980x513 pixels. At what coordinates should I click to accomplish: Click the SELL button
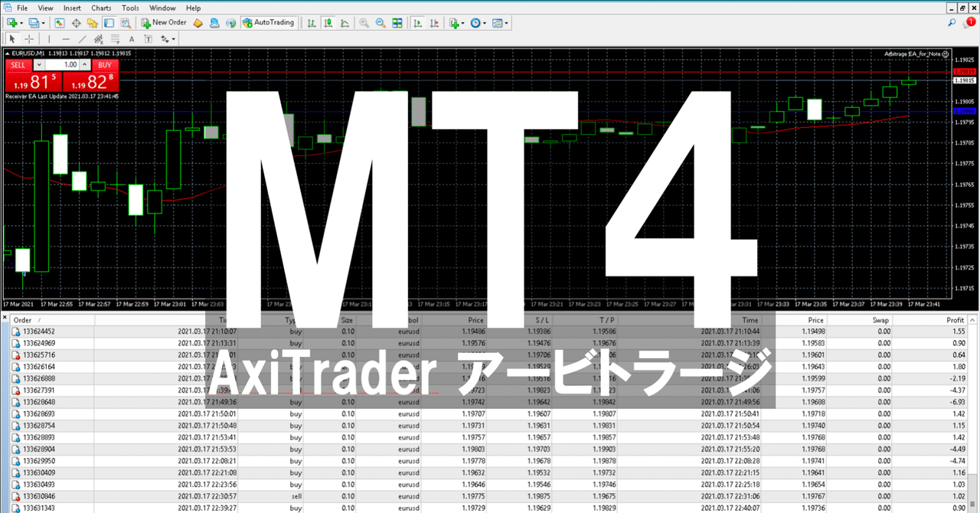coord(18,65)
